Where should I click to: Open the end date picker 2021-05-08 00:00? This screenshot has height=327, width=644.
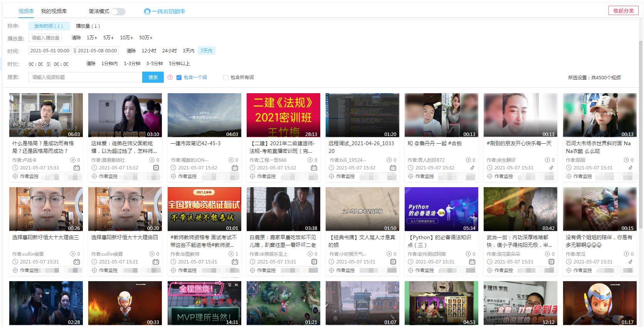97,51
